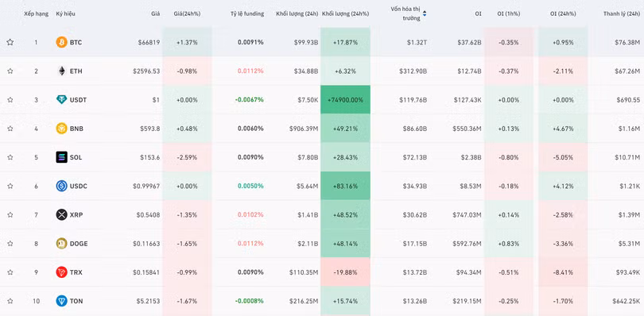The width and height of the screenshot is (644, 316).
Task: Favorite SOL with its star
Action: point(10,157)
